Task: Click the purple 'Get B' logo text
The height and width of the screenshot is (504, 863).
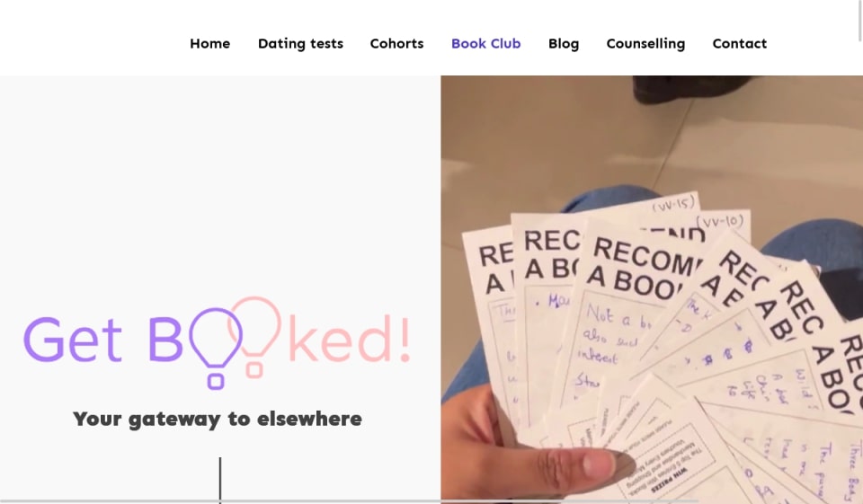Action: (102, 340)
